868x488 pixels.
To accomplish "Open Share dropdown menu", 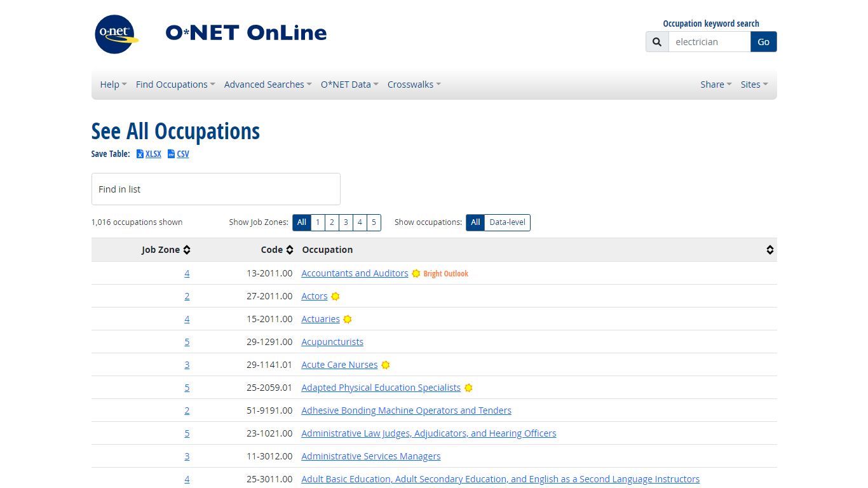I will pyautogui.click(x=716, y=85).
